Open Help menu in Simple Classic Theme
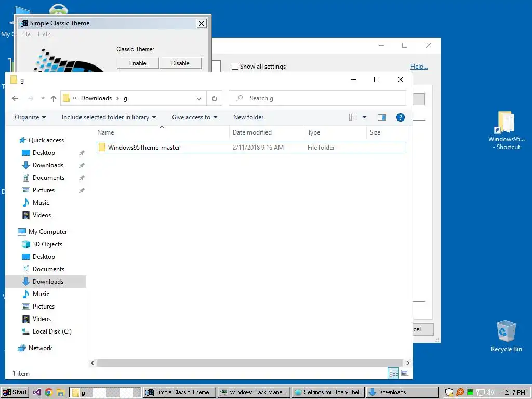 point(44,34)
